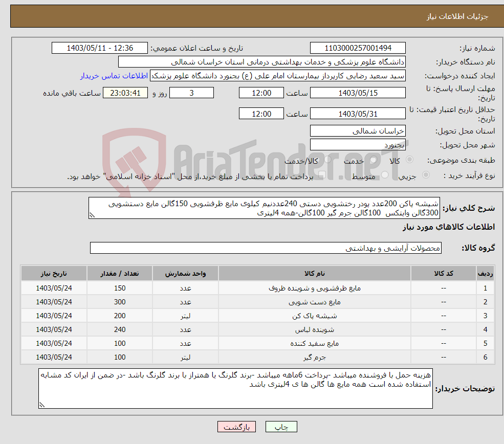Click the تاریخ نیاز column header
Screen dimensions: 504x444
pyautogui.click(x=54, y=273)
